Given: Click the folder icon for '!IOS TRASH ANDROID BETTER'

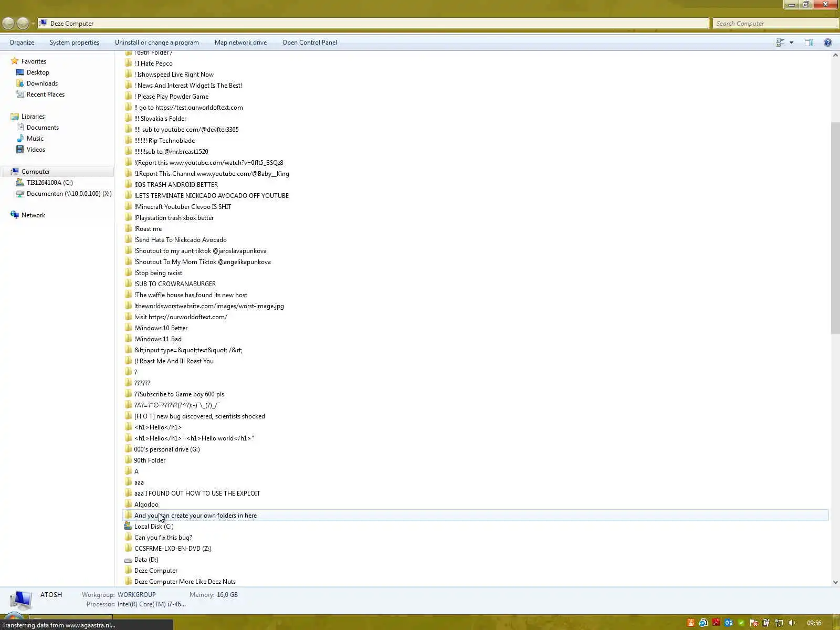Looking at the screenshot, I should click(x=128, y=184).
